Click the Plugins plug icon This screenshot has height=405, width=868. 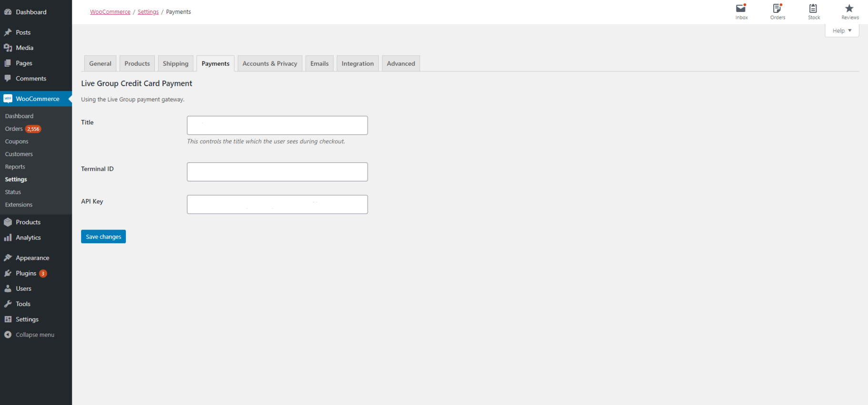[x=8, y=273]
